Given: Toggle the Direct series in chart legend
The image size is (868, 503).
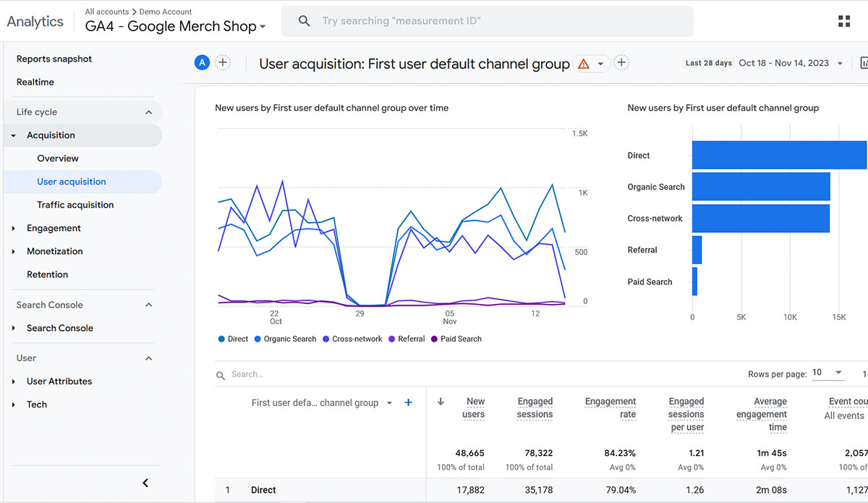Looking at the screenshot, I should click(233, 339).
